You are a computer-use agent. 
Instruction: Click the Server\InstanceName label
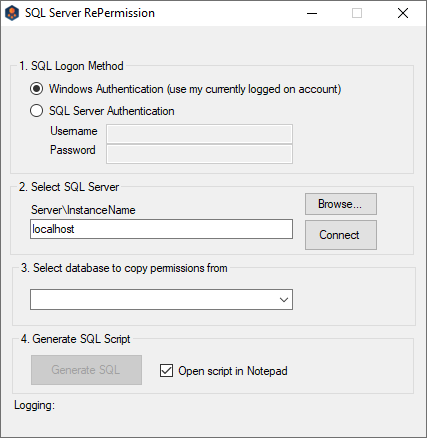[x=83, y=210]
